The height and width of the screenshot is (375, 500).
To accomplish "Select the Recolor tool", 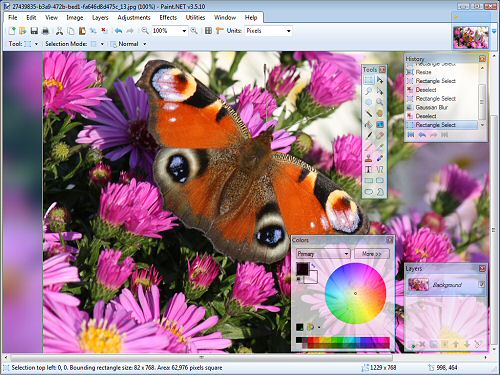I will click(380, 158).
